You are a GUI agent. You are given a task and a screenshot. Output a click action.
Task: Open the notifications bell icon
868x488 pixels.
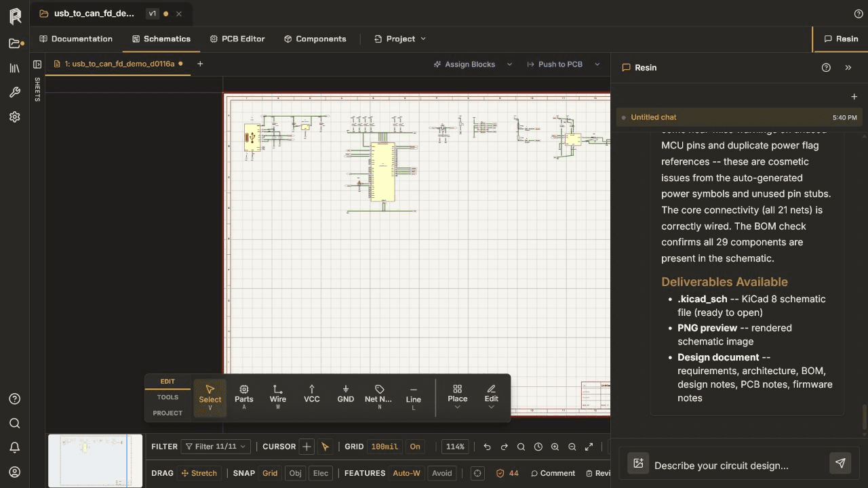pos(15,447)
